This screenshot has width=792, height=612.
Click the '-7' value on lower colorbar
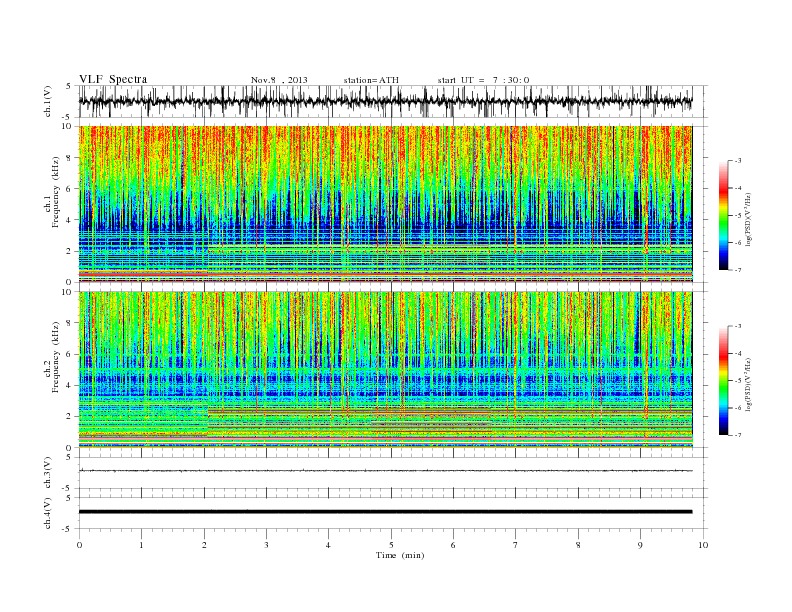[x=737, y=435]
